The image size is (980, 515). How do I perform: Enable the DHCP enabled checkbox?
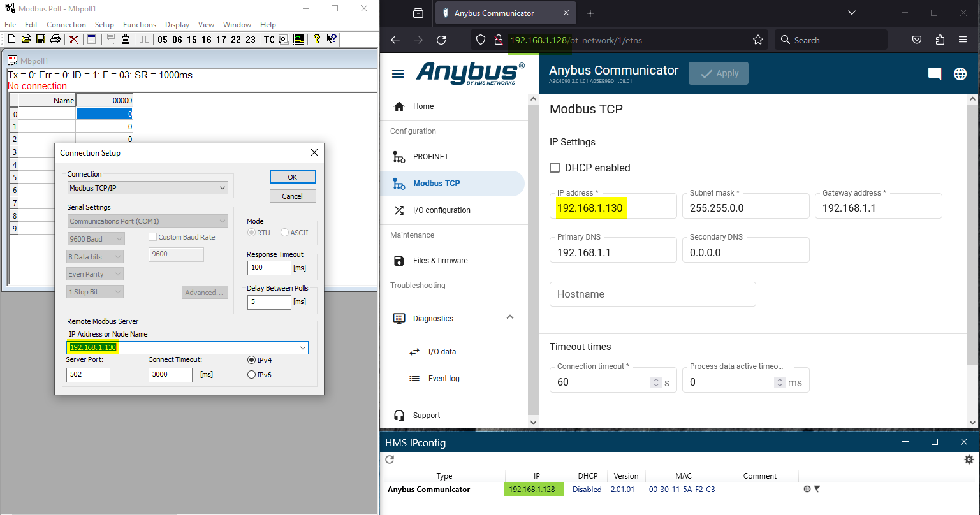pyautogui.click(x=555, y=168)
